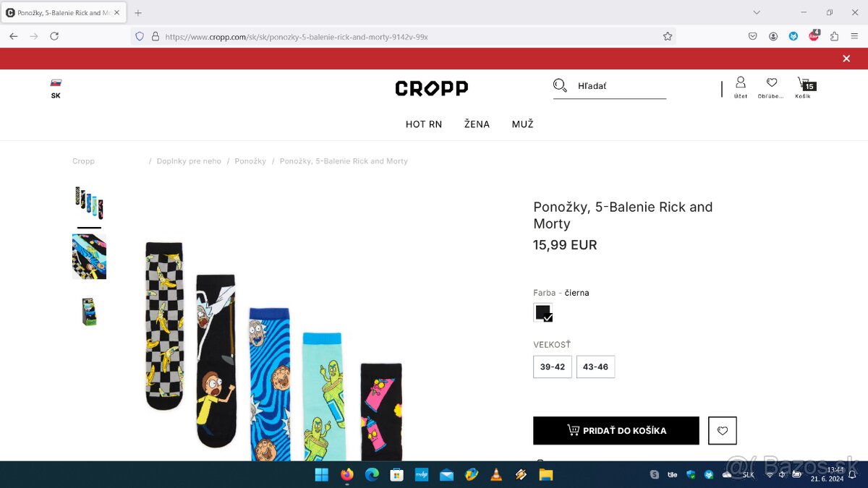Open the Firefox application menu
Viewport: 868px width, 488px height.
[x=854, y=36]
